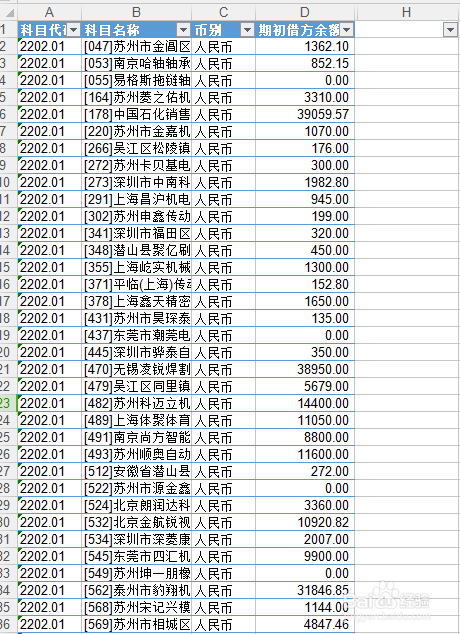Select cell [348]潜山县聚亿刷

pyautogui.click(x=136, y=250)
